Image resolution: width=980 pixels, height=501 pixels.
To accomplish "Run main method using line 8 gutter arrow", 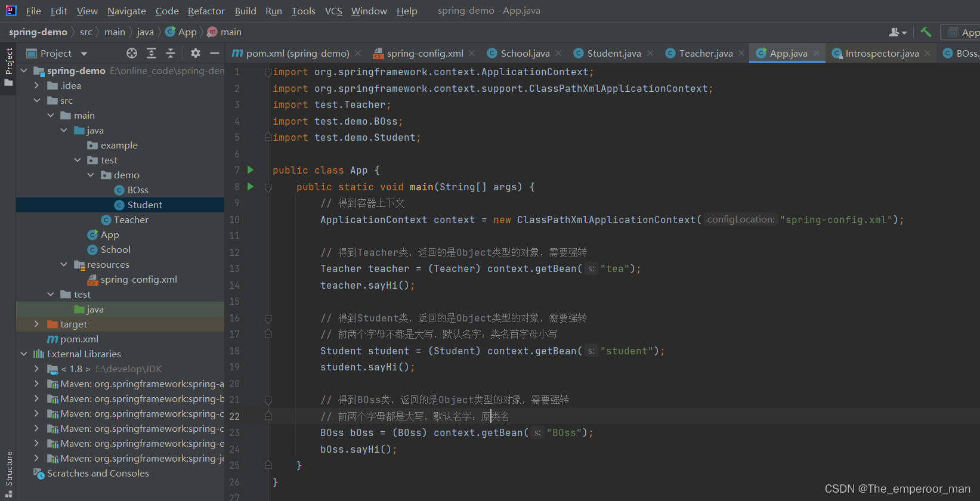I will point(251,187).
